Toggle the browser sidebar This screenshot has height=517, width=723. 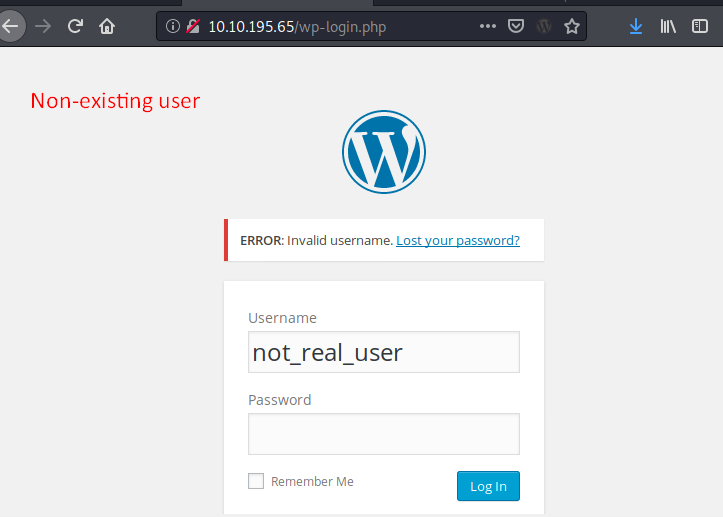[x=699, y=26]
